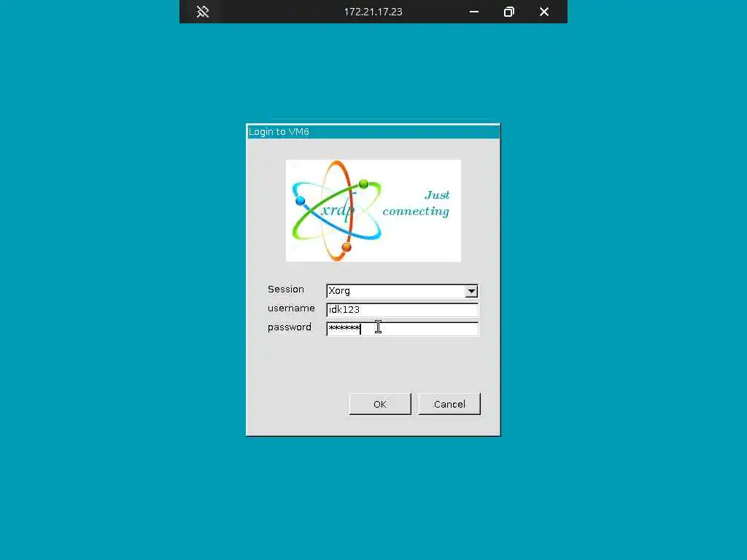Click into the password field
Viewport: 747px width, 560px height.
pos(402,329)
